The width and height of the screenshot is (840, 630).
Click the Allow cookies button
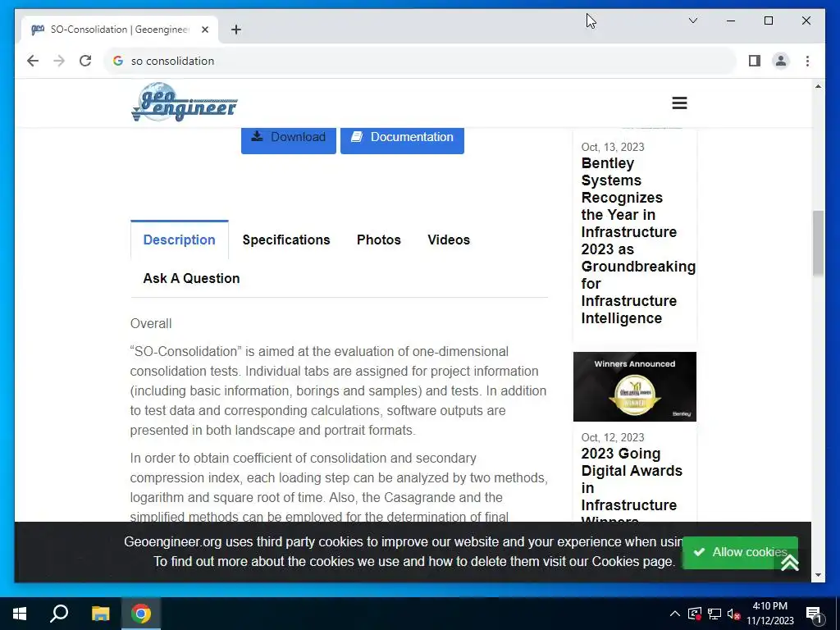pos(740,552)
